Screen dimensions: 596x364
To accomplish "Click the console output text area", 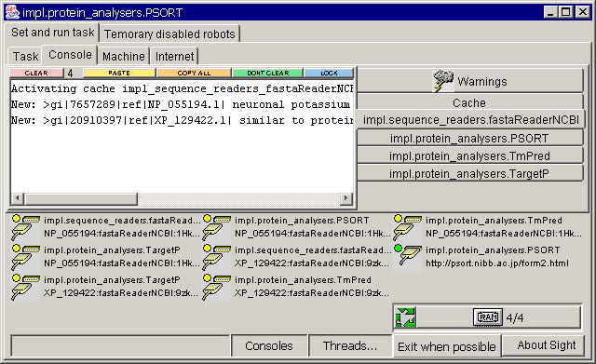I will [183, 136].
